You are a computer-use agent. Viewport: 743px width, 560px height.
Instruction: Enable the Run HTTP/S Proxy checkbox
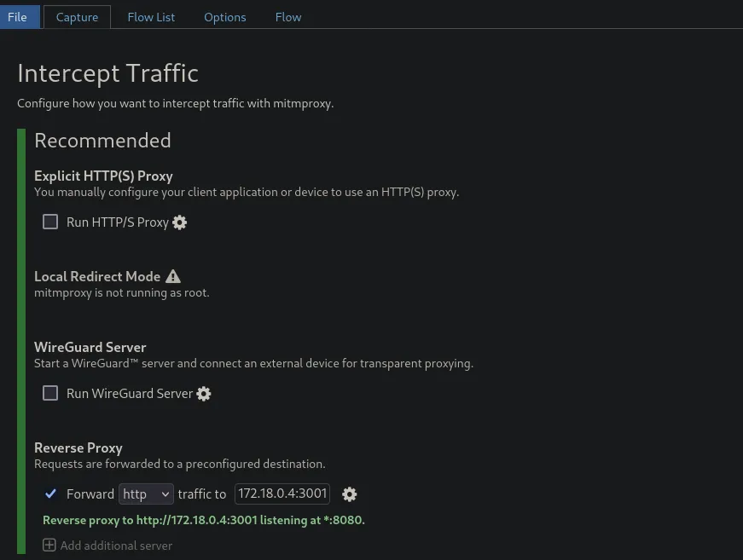[x=50, y=222]
